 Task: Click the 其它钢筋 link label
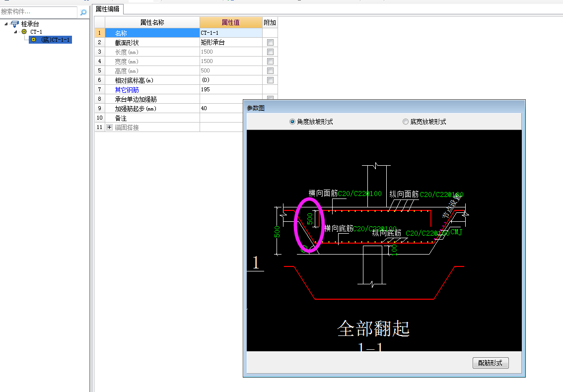click(127, 90)
